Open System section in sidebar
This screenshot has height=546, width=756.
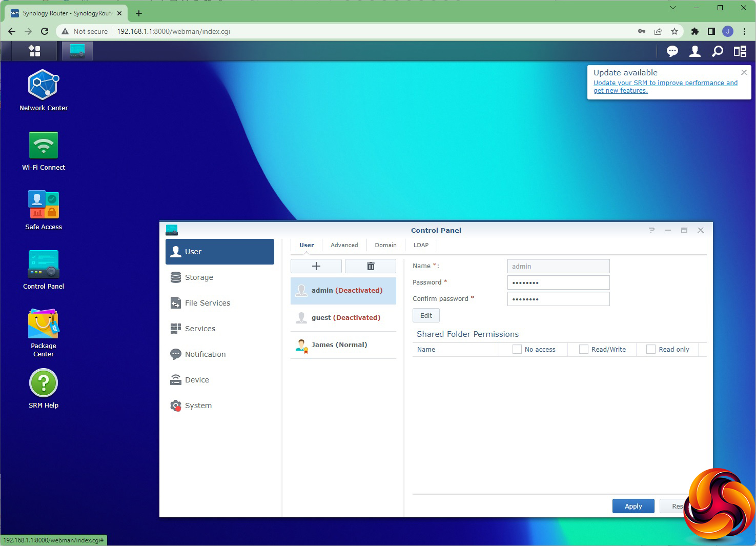tap(220, 406)
